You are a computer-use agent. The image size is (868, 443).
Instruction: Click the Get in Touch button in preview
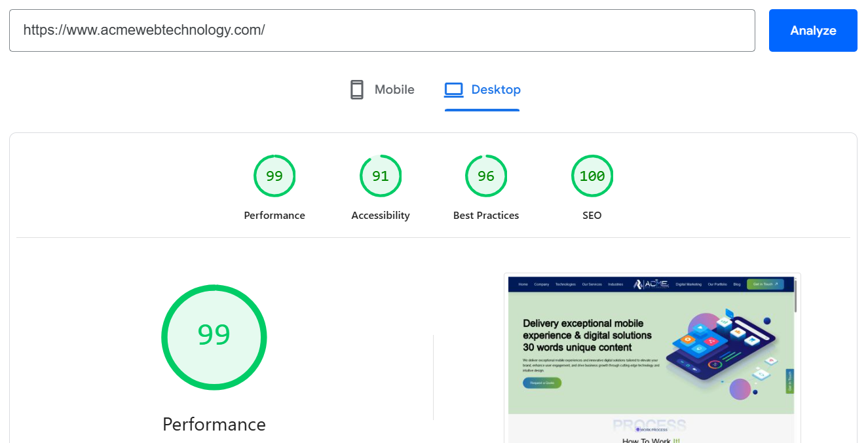pos(765,284)
